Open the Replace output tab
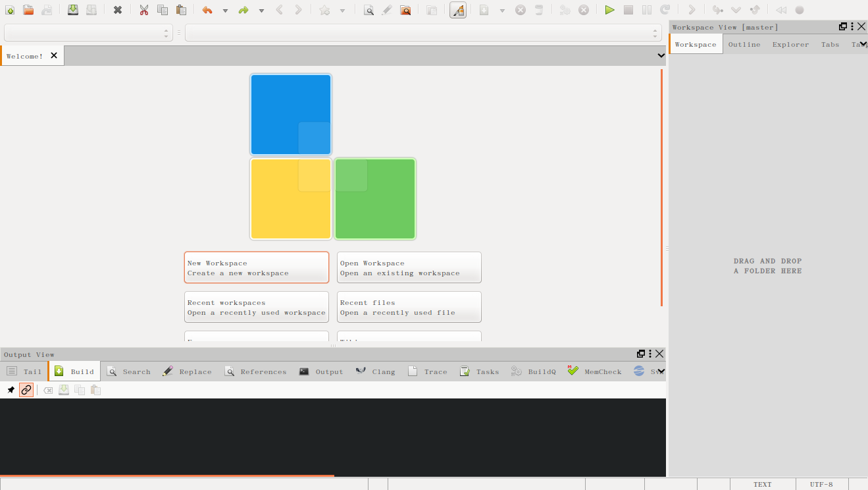 [187, 371]
